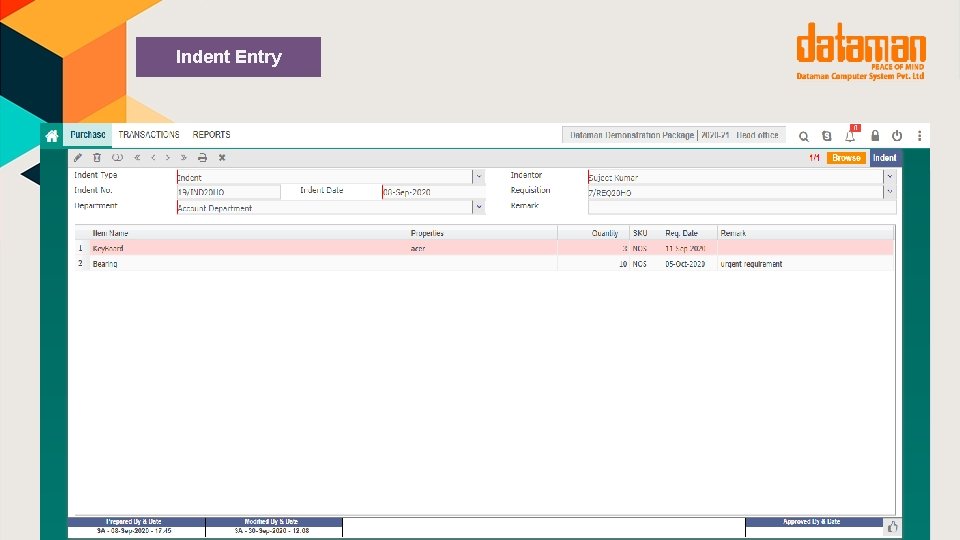Click the attachment icon beside trash
The height and width of the screenshot is (540, 960).
(117, 158)
